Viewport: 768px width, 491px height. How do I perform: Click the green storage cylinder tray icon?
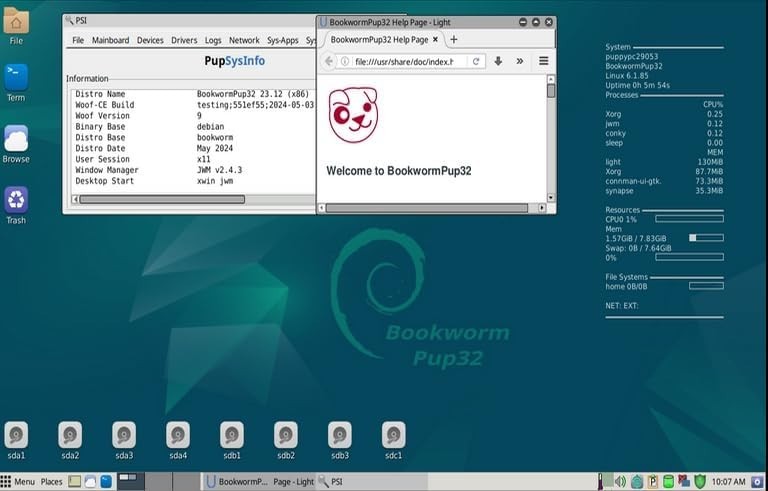click(668, 482)
